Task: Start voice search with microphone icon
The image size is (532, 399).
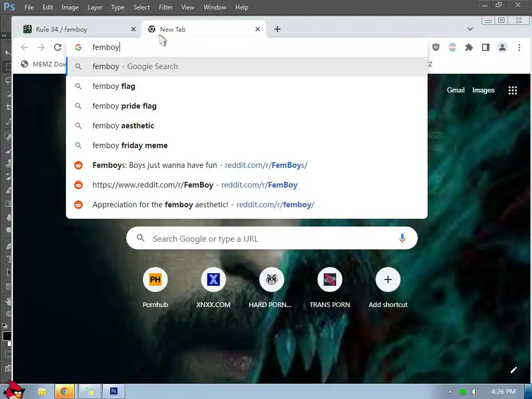Action: [402, 238]
